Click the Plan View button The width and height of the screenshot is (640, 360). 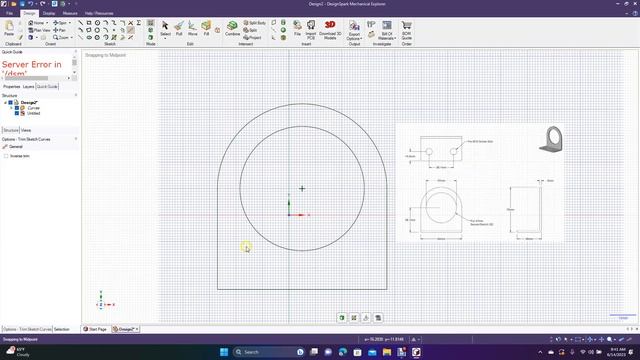point(39,30)
